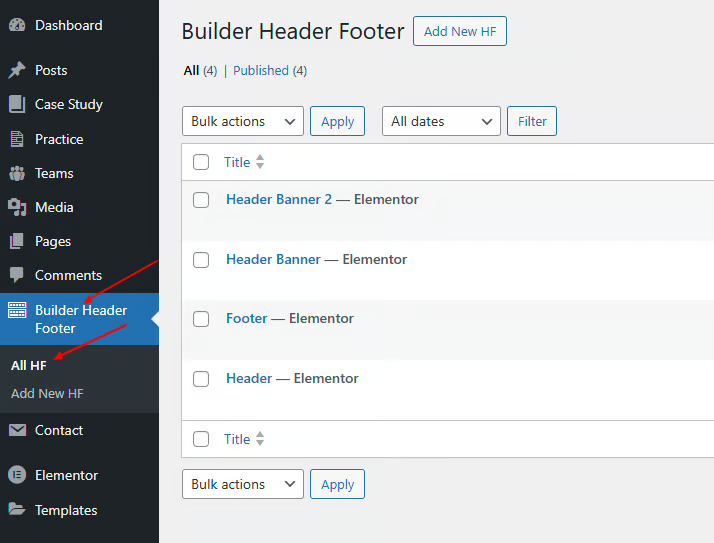The width and height of the screenshot is (714, 543).
Task: Open the top Bulk actions dropdown
Action: [243, 121]
